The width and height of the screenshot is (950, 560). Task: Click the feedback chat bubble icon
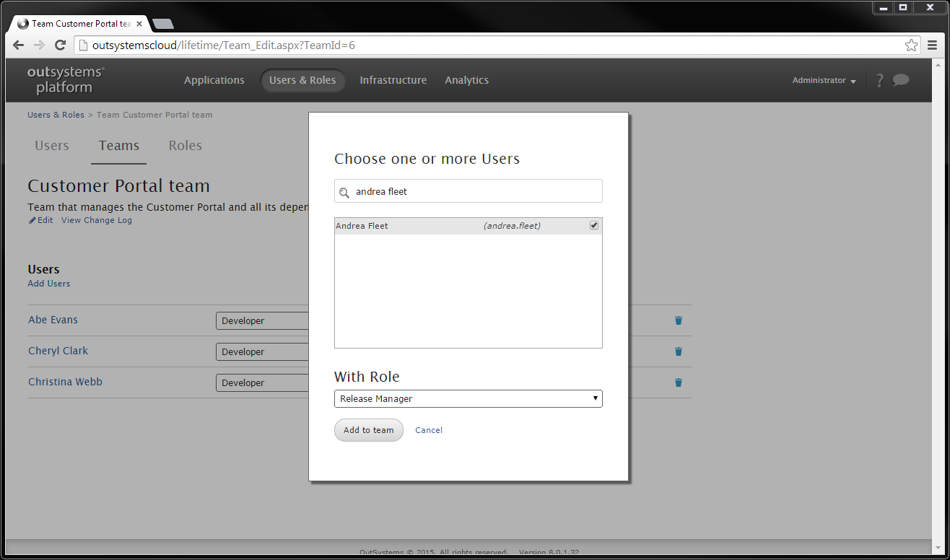pos(901,80)
